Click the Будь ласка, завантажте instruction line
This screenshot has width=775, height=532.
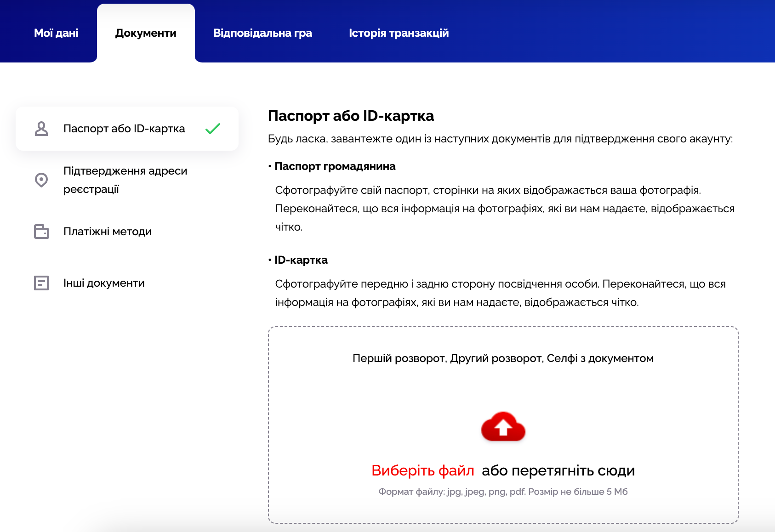point(500,139)
